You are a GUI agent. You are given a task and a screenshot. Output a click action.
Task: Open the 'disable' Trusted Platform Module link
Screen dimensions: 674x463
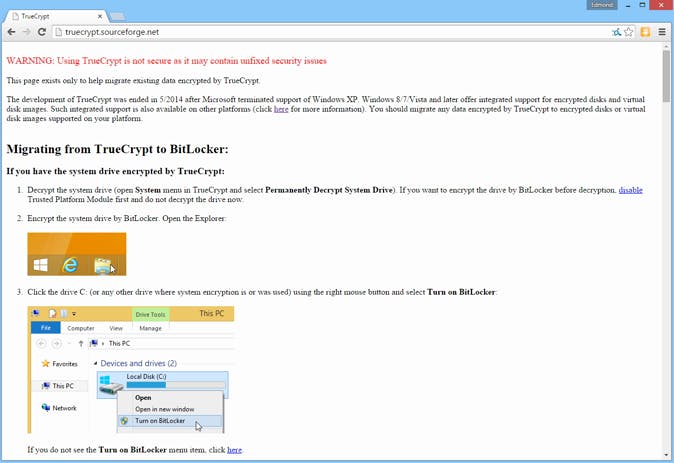pos(631,190)
